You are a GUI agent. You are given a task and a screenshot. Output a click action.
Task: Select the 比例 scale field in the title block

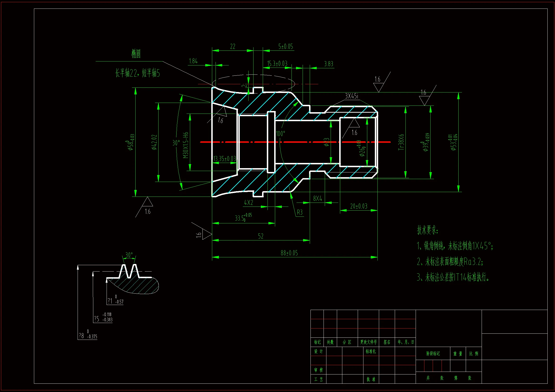coord(474,353)
